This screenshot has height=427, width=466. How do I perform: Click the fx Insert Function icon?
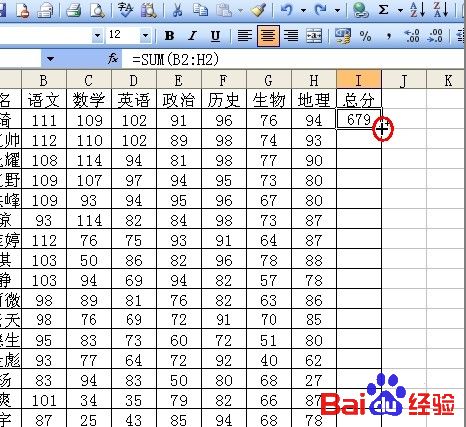113,59
